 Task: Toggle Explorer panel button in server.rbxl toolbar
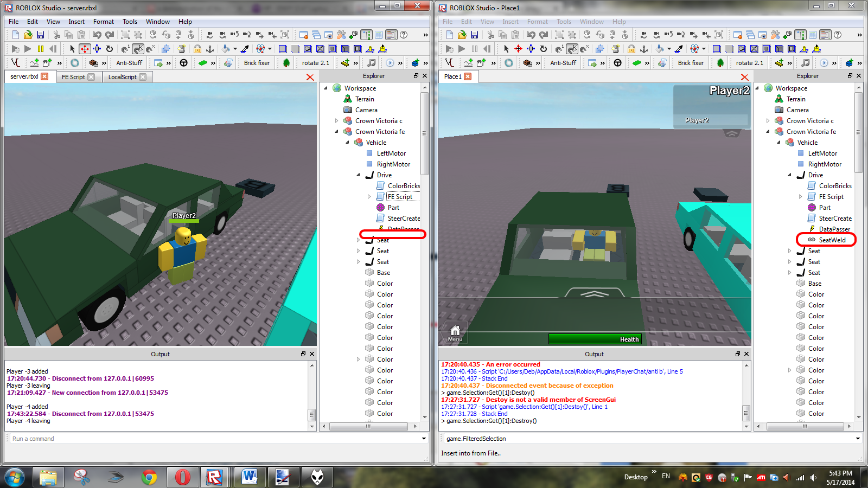point(366,35)
